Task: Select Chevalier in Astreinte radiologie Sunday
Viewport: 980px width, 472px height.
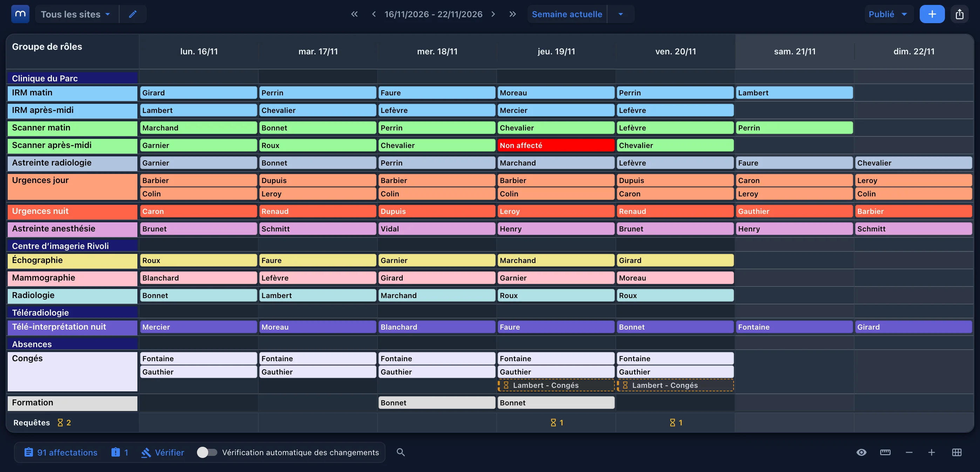Action: (x=913, y=163)
